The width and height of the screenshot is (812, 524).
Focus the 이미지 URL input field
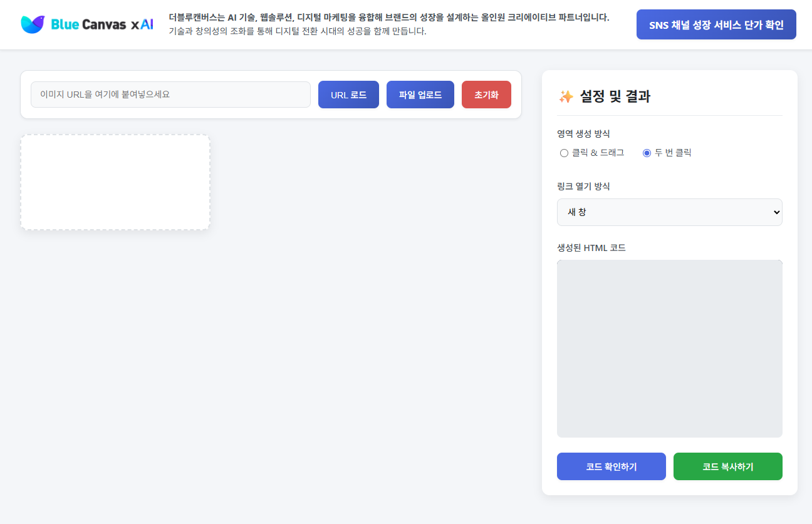click(170, 95)
